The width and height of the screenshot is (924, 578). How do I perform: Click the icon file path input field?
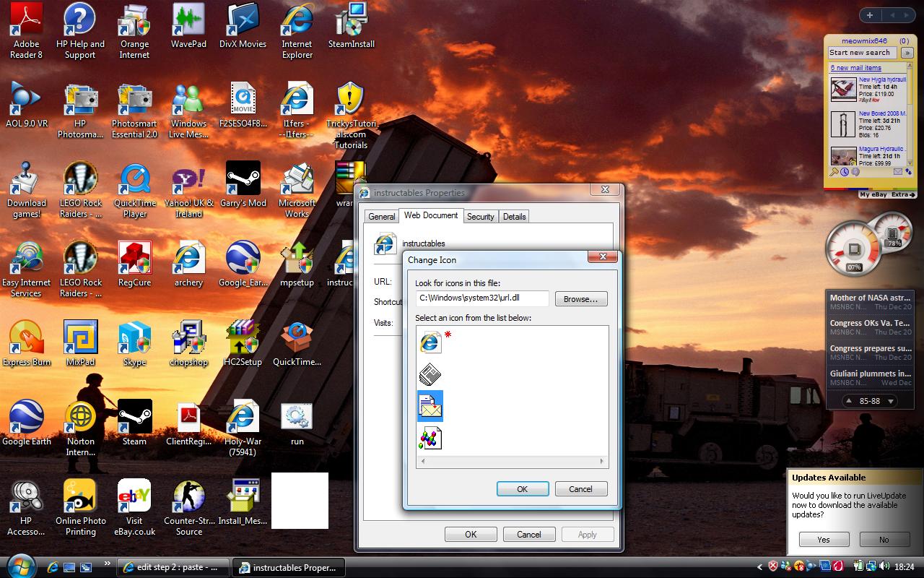(482, 298)
